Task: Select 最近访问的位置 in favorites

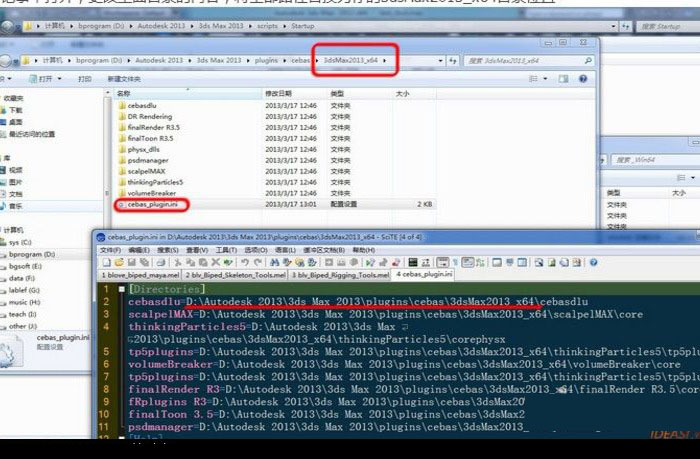Action: [32, 134]
